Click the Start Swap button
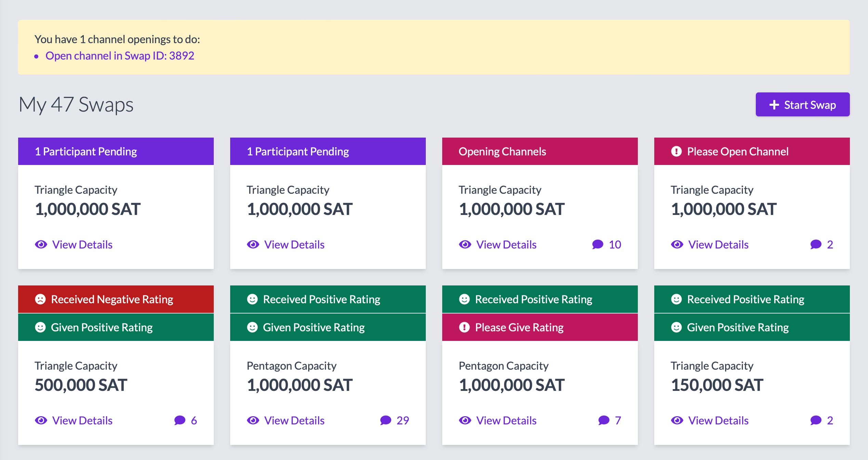 [x=802, y=105]
